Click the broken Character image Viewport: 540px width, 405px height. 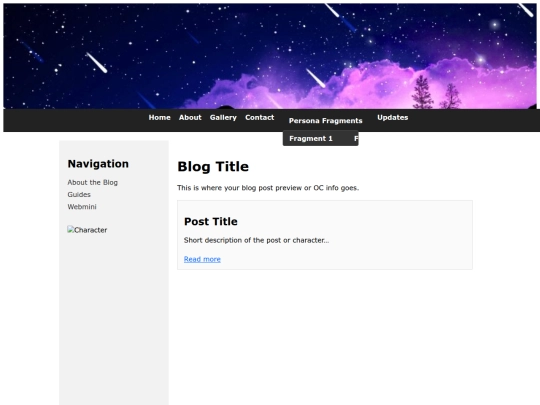click(87, 230)
